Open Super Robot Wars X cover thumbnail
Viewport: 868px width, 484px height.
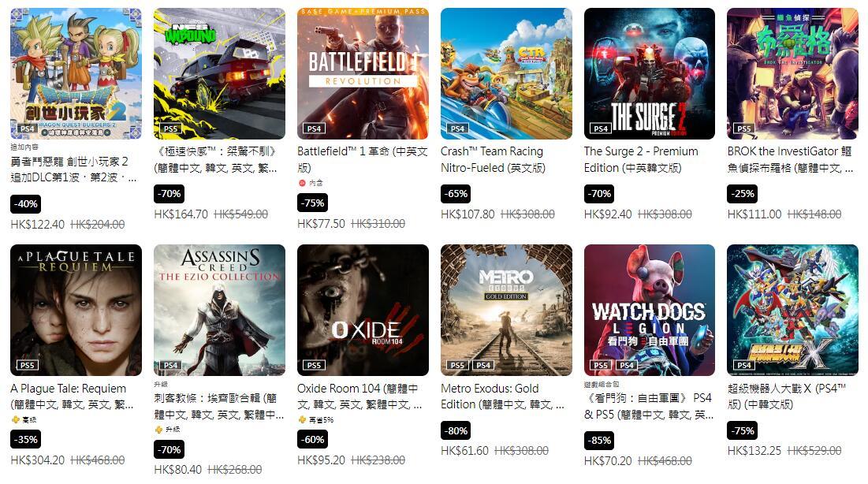[793, 310]
